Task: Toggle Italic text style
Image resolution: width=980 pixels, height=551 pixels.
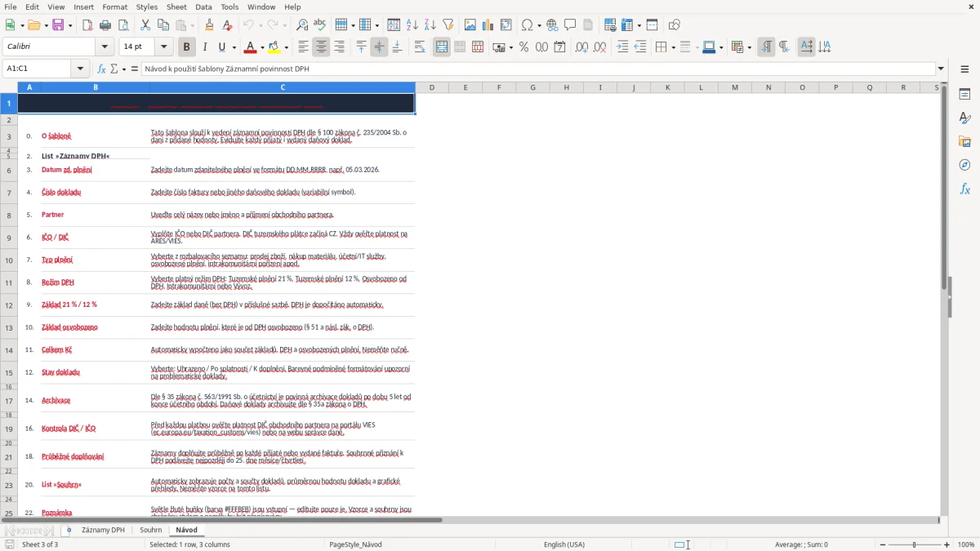Action: [x=204, y=47]
